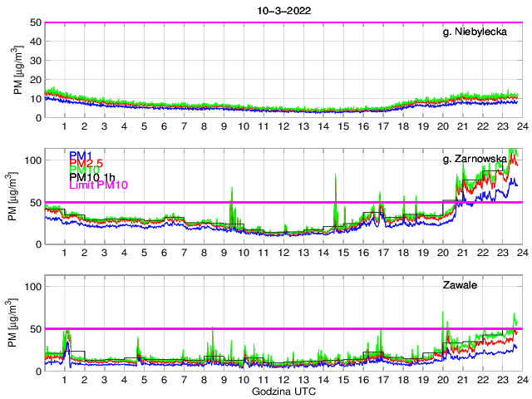Click hour 24 tick under Niebylecka panel
Image resolution: width=532 pixels, height=399 pixels.
523,126
